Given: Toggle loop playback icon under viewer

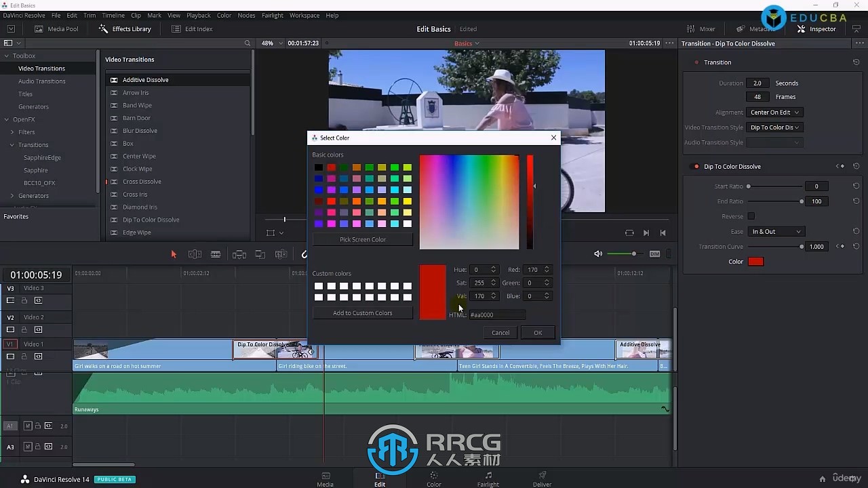Looking at the screenshot, I should point(629,232).
